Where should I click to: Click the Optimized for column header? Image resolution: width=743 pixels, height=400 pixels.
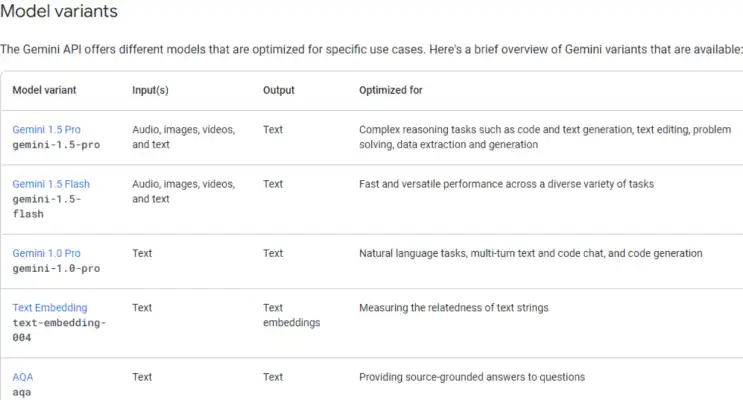tap(390, 90)
